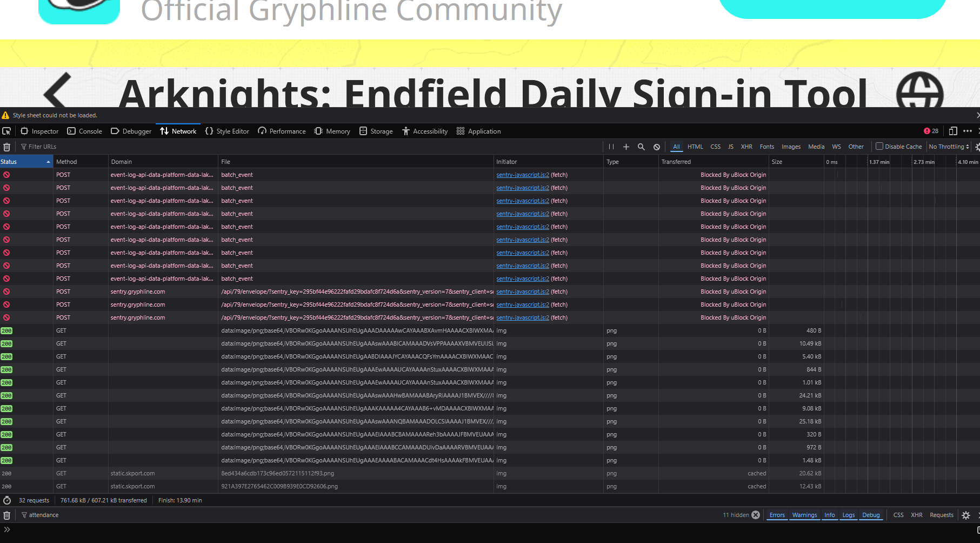The height and width of the screenshot is (543, 980).
Task: Click the back chevron on the page
Action: point(57,90)
